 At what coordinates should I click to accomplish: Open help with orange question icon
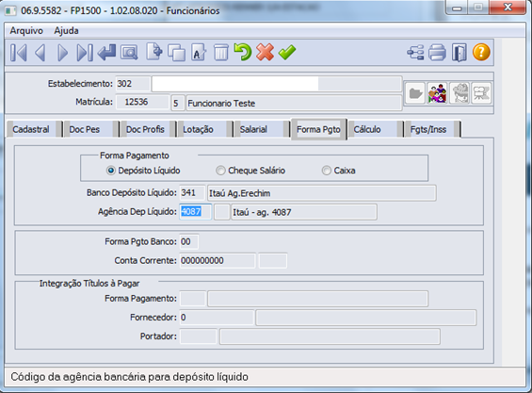click(481, 52)
